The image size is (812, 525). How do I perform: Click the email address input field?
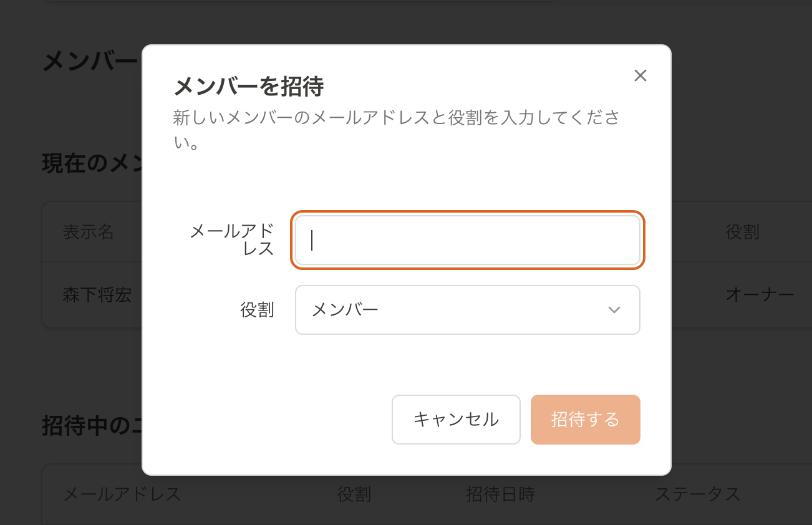467,240
